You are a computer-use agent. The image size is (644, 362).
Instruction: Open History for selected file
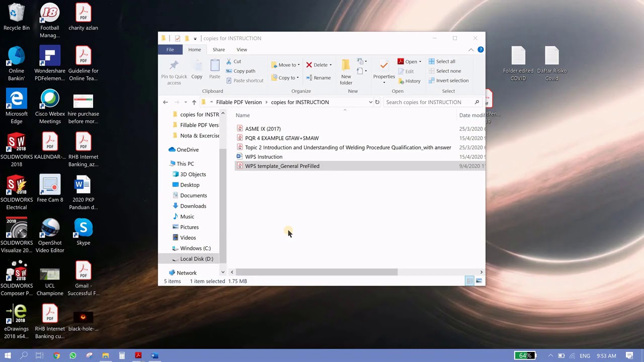pyautogui.click(x=409, y=81)
